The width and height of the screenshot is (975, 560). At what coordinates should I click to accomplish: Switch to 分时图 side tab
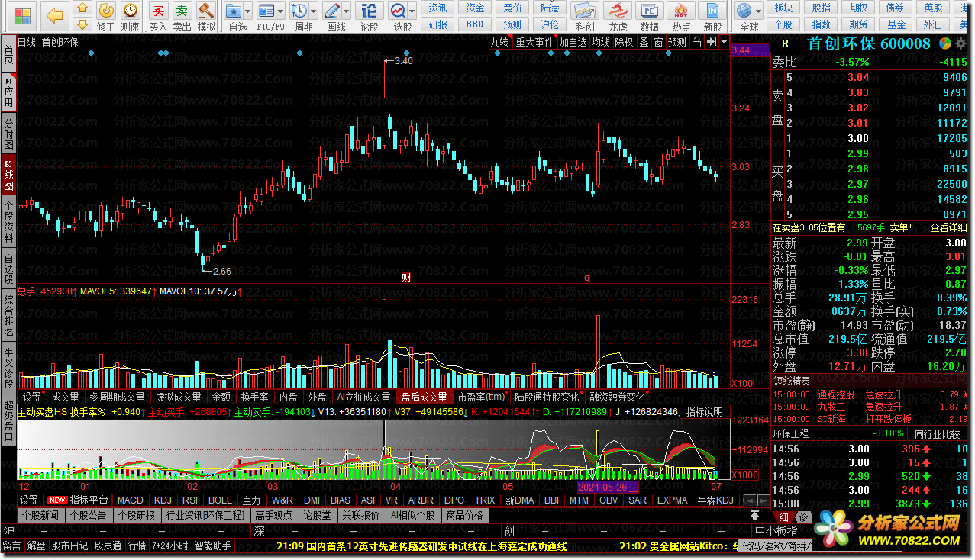8,134
